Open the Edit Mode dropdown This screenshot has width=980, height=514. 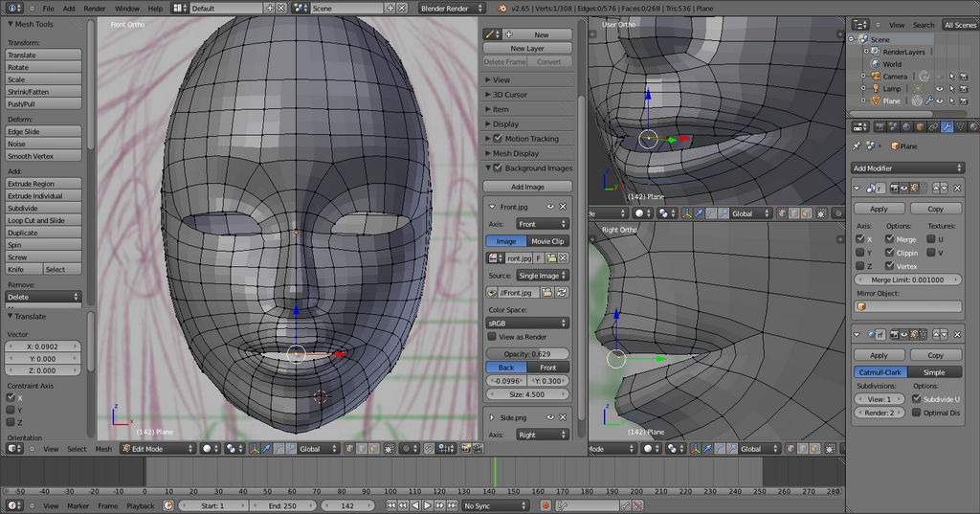(157, 448)
